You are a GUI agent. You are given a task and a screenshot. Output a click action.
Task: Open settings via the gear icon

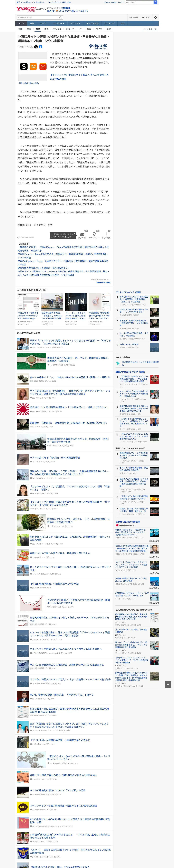coord(155,18)
